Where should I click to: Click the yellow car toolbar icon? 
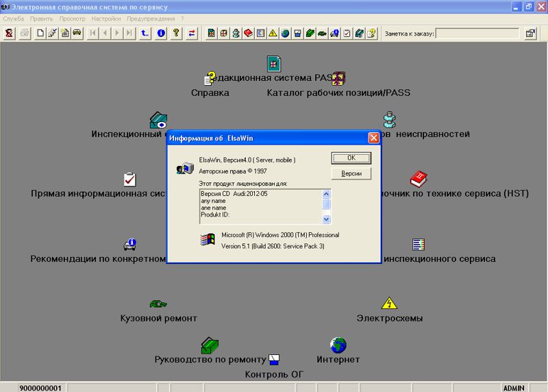coord(77,33)
